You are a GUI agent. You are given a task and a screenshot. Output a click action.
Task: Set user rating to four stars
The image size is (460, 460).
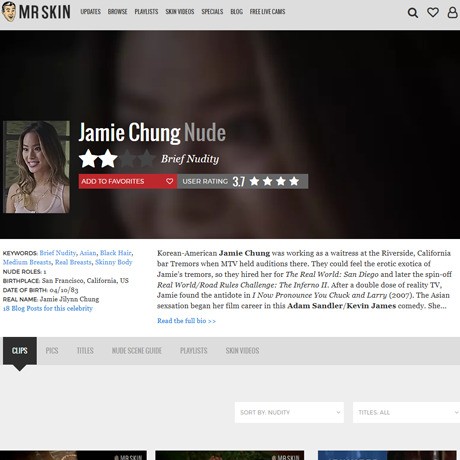point(294,181)
